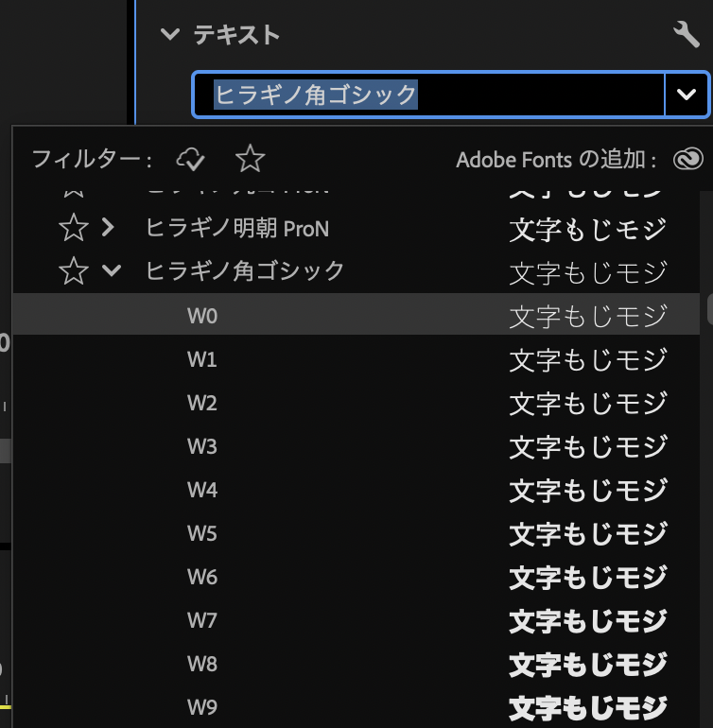Choose the W5 font weight
Screen dimensions: 713x728
click(356, 533)
